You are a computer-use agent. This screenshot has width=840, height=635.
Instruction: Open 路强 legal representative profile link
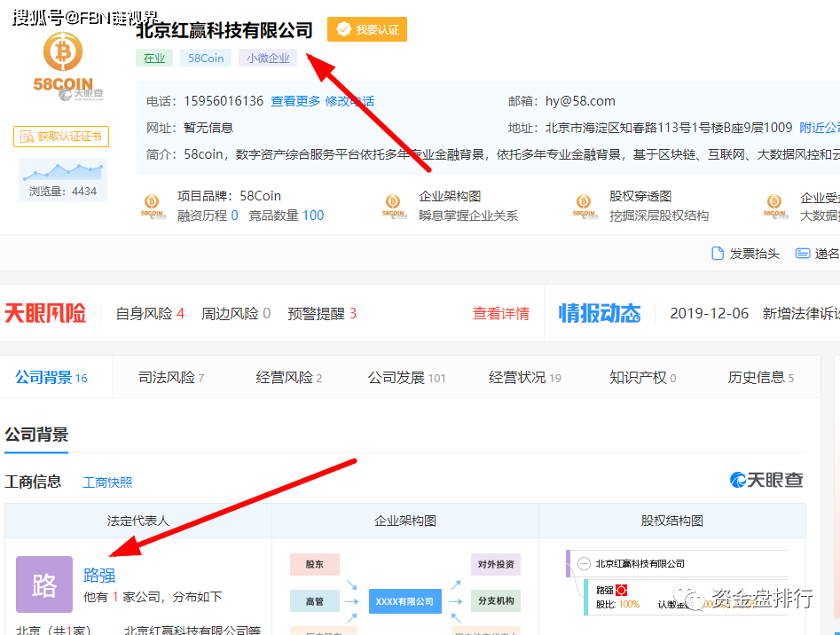point(99,575)
